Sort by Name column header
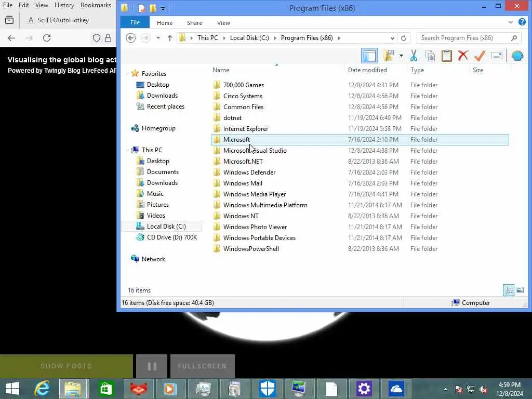532x399 pixels. (x=221, y=70)
